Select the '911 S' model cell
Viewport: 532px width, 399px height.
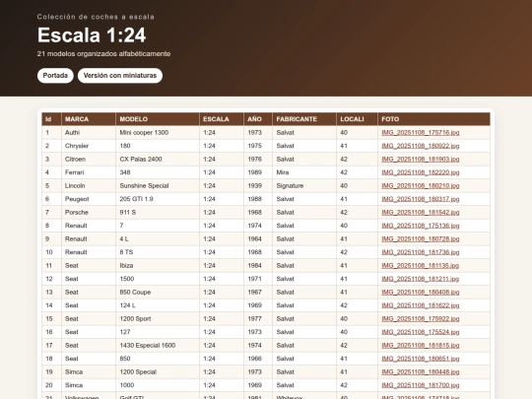(x=158, y=213)
